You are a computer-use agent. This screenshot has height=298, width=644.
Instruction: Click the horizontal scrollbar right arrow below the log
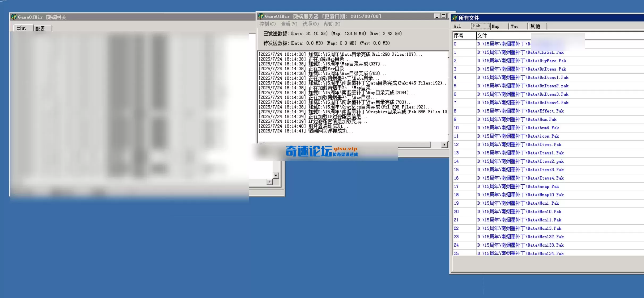coord(444,144)
